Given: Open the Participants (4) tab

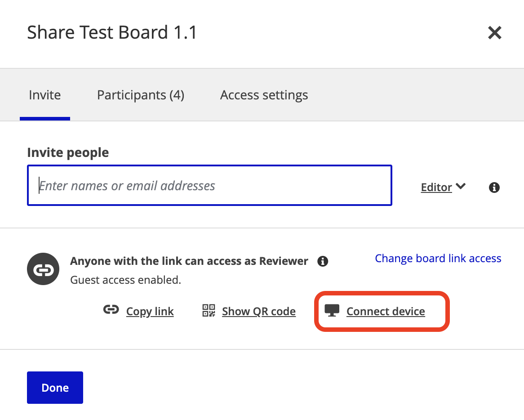Looking at the screenshot, I should [141, 95].
